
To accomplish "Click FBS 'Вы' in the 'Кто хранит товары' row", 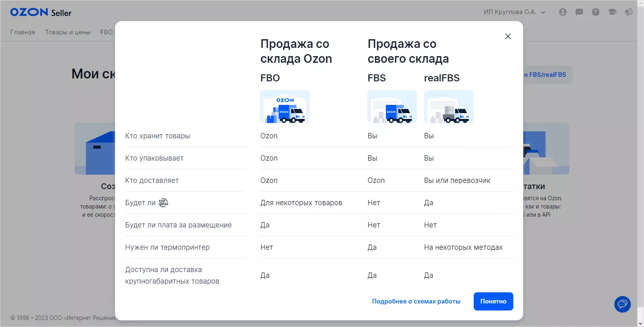I will click(372, 136).
